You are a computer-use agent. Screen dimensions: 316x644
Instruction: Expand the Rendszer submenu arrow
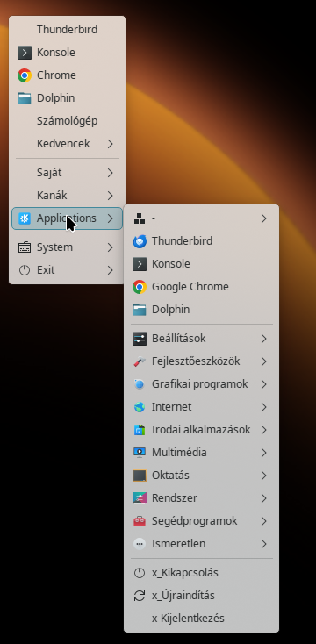[264, 498]
